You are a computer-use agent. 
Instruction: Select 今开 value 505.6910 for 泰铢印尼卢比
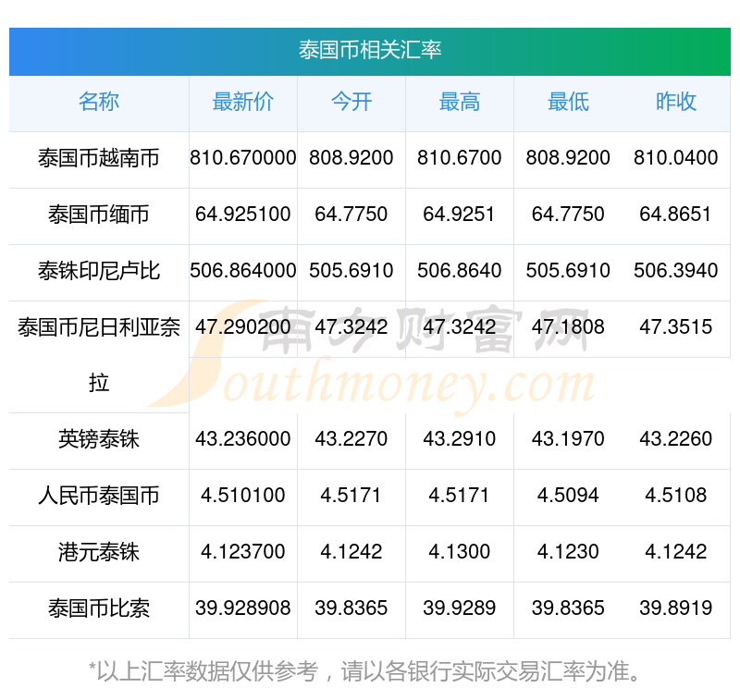click(351, 271)
